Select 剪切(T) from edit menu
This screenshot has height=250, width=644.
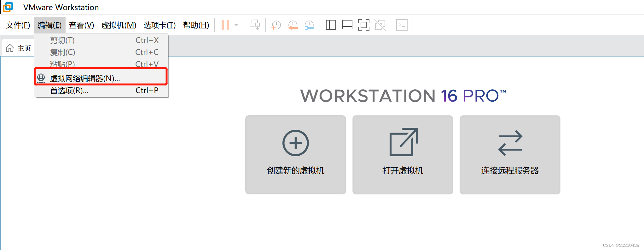(x=101, y=40)
